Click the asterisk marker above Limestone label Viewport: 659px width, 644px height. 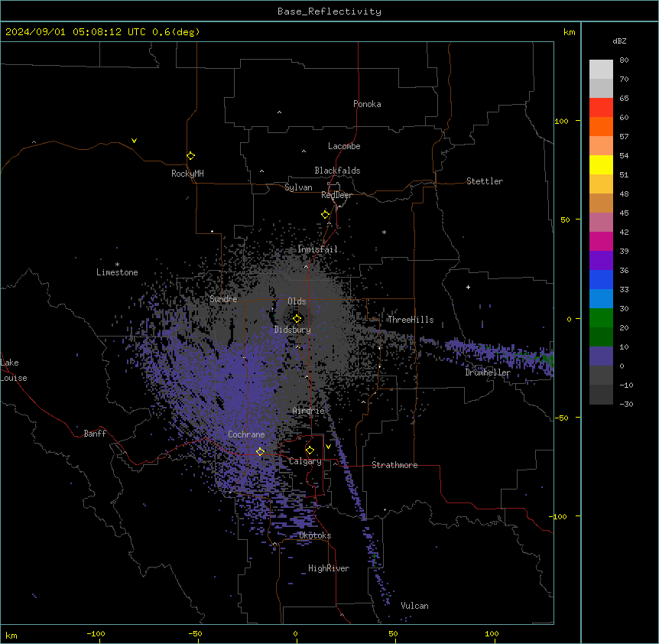click(117, 265)
